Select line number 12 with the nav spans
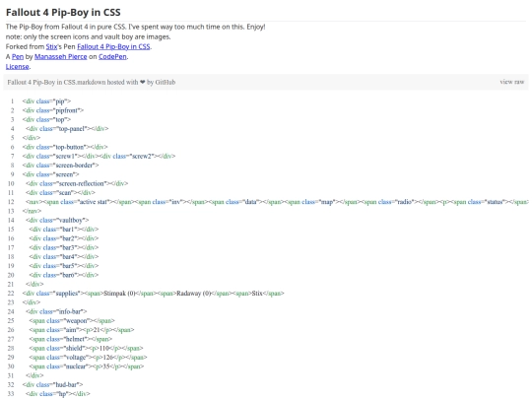Viewport: 532px width, 399px height. 11,202
